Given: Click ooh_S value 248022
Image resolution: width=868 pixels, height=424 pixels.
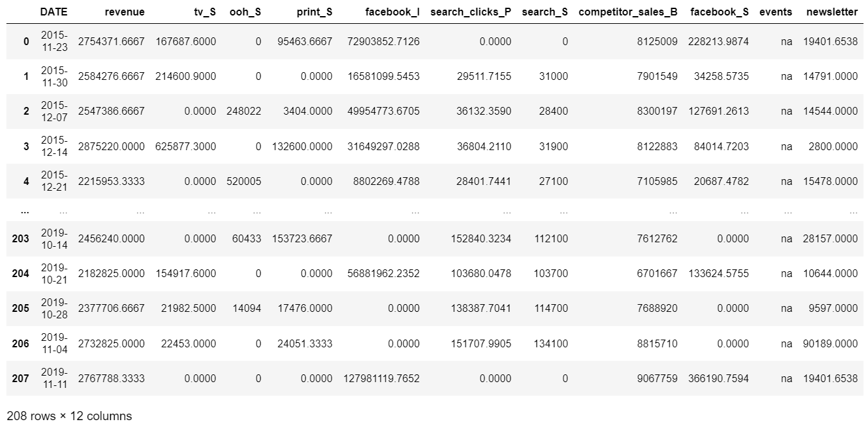Looking at the screenshot, I should point(244,111).
